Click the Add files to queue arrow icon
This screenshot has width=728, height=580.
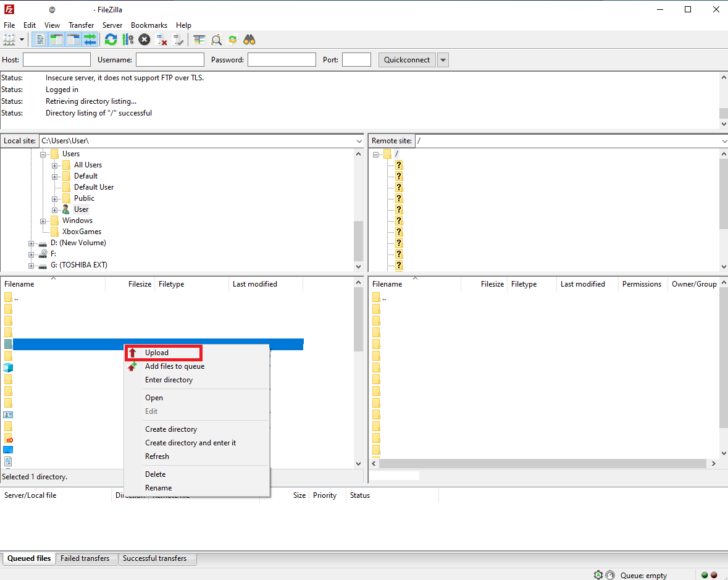(x=133, y=366)
